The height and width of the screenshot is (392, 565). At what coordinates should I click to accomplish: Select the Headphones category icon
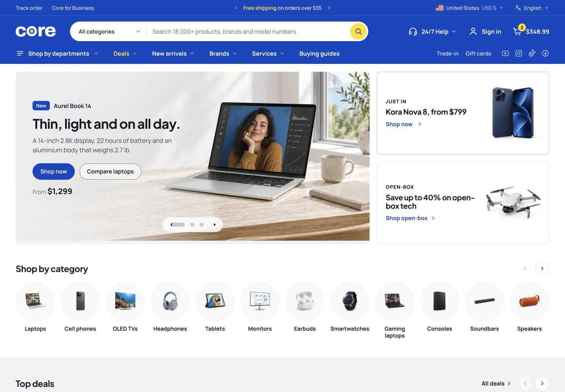(170, 301)
